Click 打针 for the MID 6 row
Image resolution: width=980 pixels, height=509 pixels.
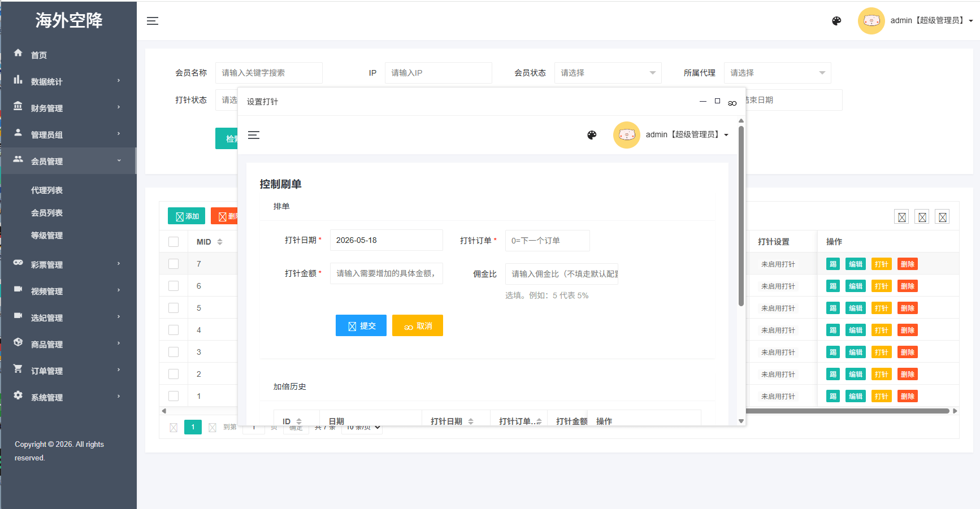(x=882, y=286)
